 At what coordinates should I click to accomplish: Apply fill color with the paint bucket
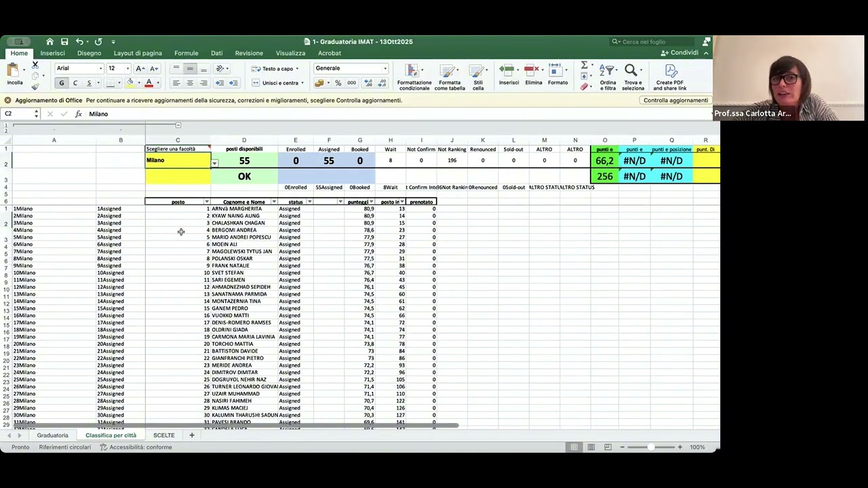130,83
